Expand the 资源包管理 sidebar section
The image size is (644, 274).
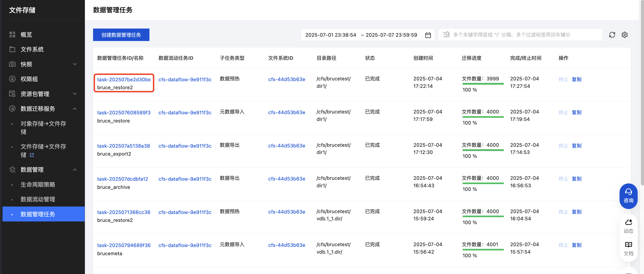pyautogui.click(x=75, y=94)
